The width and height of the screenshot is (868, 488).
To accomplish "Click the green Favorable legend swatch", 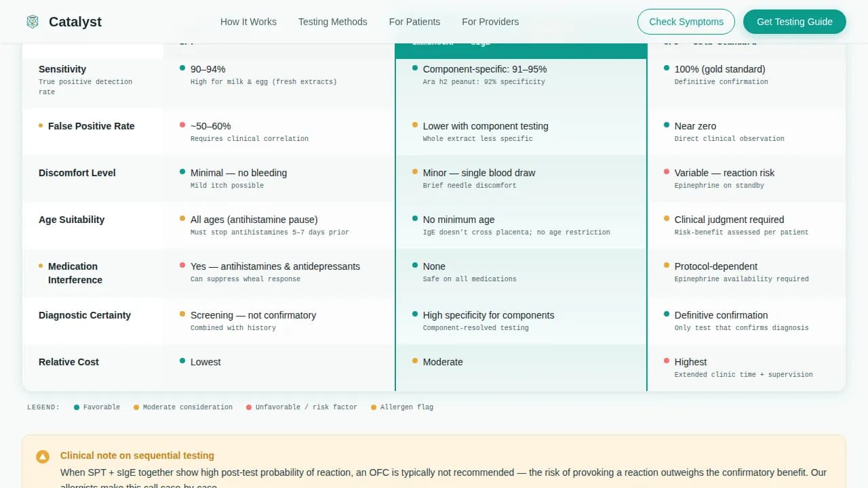I will [77, 407].
